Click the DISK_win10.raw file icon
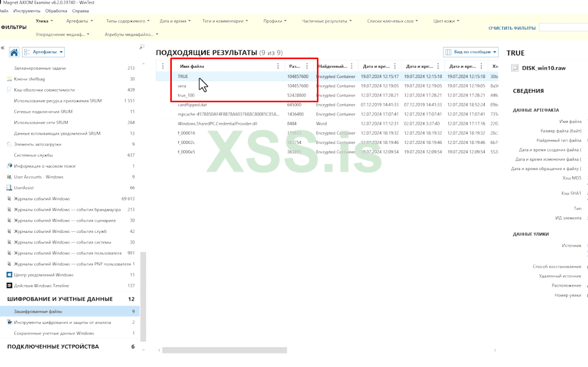This screenshot has height=367, width=588. [x=515, y=68]
